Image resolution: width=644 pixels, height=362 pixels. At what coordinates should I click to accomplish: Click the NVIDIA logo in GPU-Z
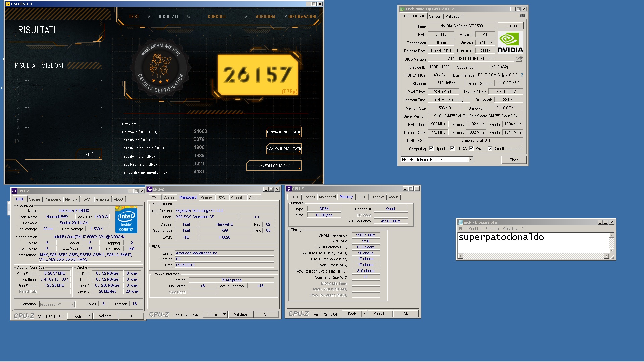coord(510,43)
